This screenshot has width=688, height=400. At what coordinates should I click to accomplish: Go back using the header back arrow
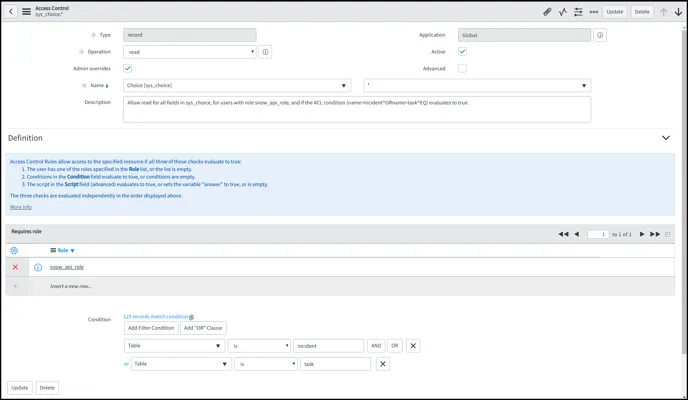click(11, 11)
